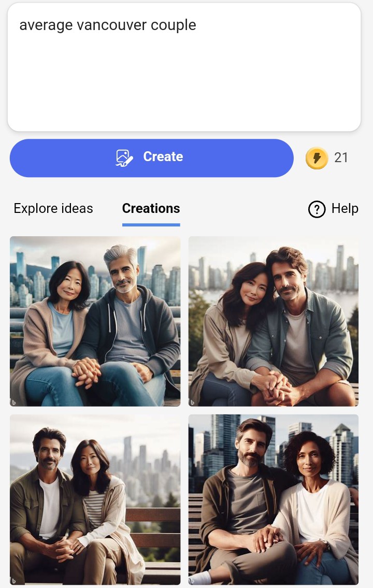Click Bing watermark on the heads-together couple image
This screenshot has width=373, height=588.
[x=193, y=403]
